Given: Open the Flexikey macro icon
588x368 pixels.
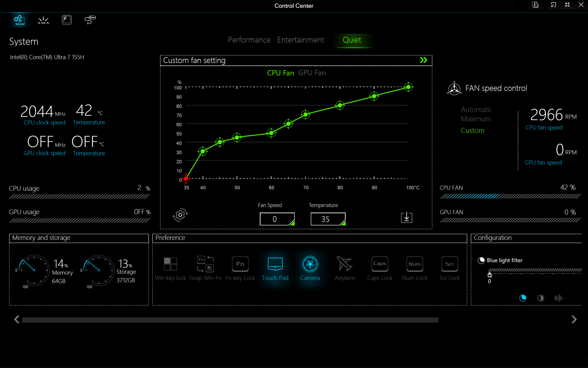Looking at the screenshot, I should click(66, 20).
